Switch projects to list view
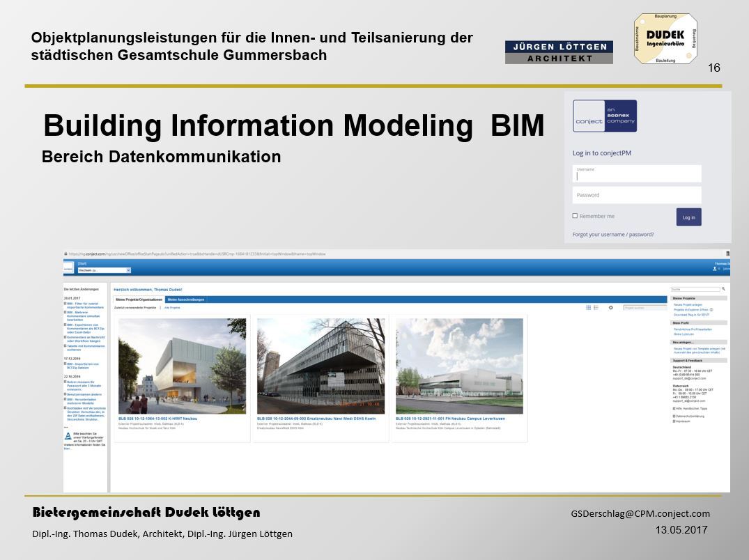This screenshot has width=749, height=560. [596, 307]
